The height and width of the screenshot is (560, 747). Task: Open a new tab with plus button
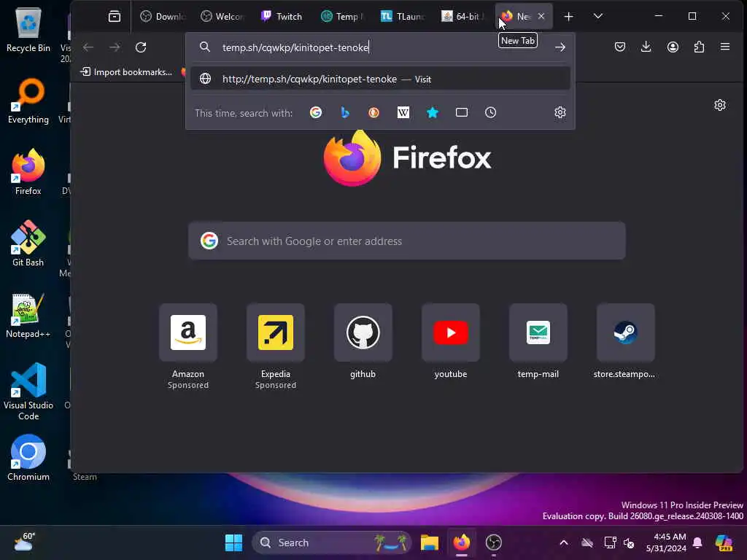pos(568,17)
